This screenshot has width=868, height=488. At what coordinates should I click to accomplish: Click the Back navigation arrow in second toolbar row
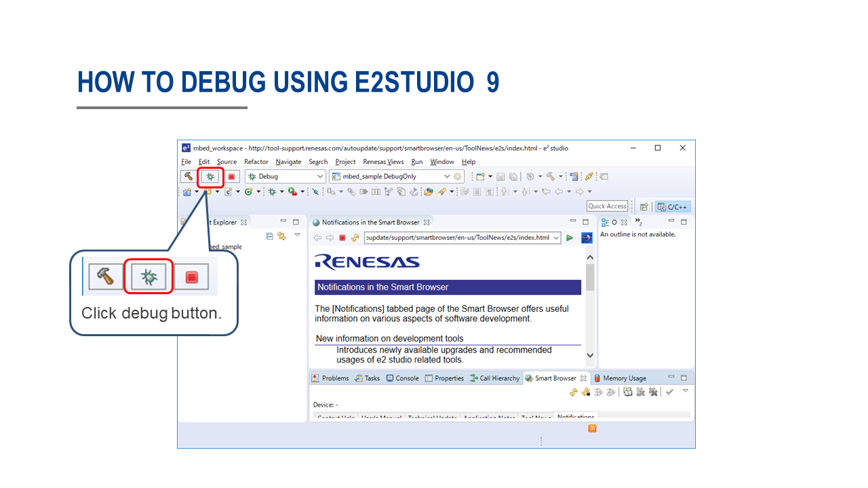(559, 192)
